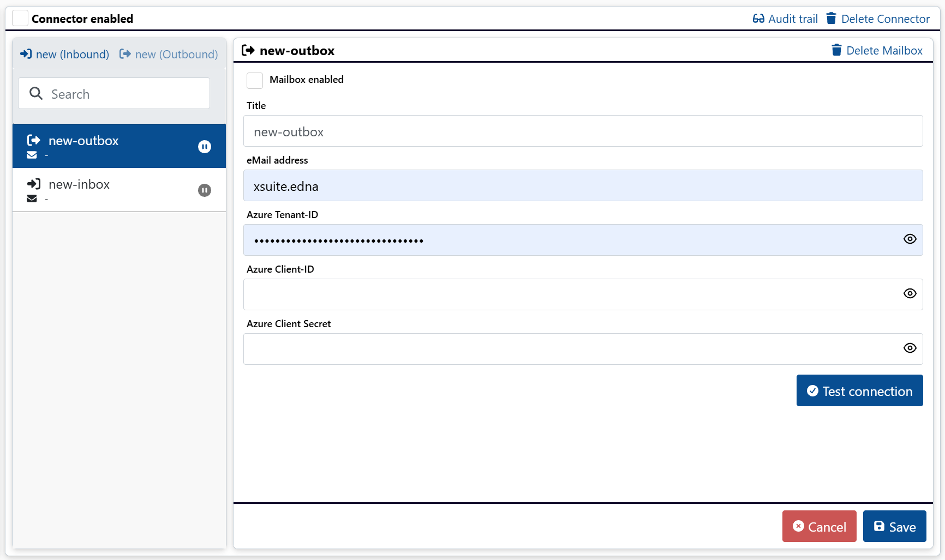Click the pause icon on new-inbox mailbox
945x560 pixels.
tap(205, 190)
